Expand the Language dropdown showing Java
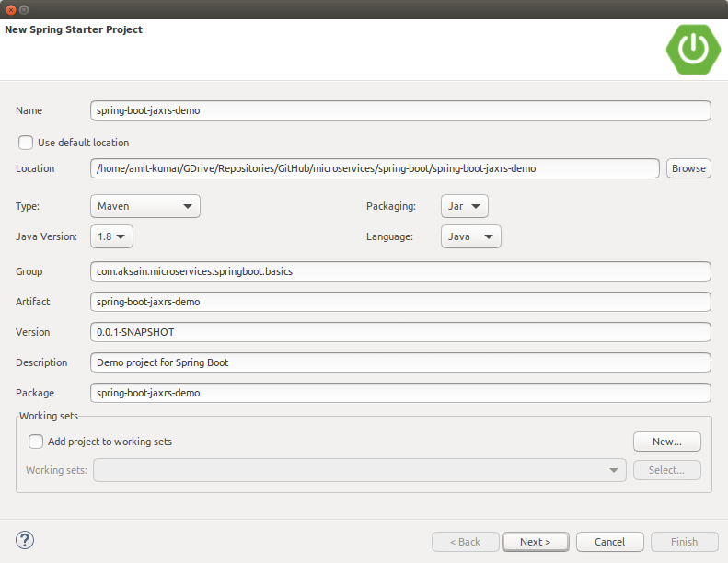 point(470,236)
